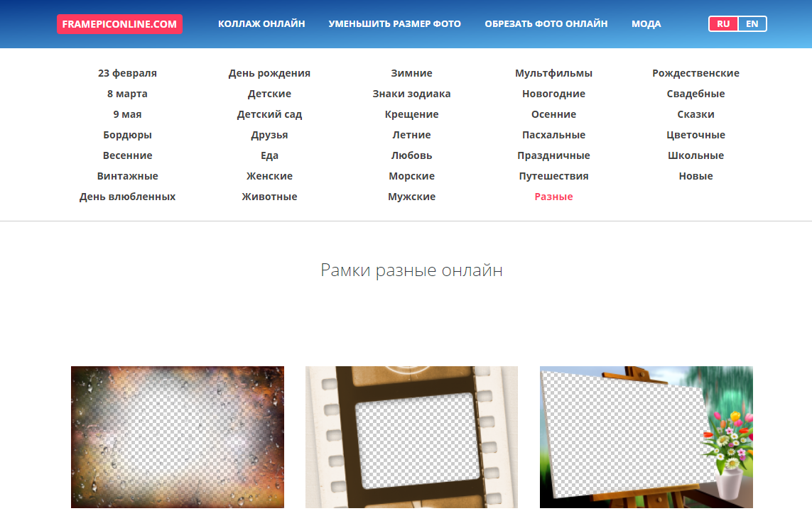The image size is (812, 511).
Task: Select the highlighted Разные category
Action: [553, 197]
